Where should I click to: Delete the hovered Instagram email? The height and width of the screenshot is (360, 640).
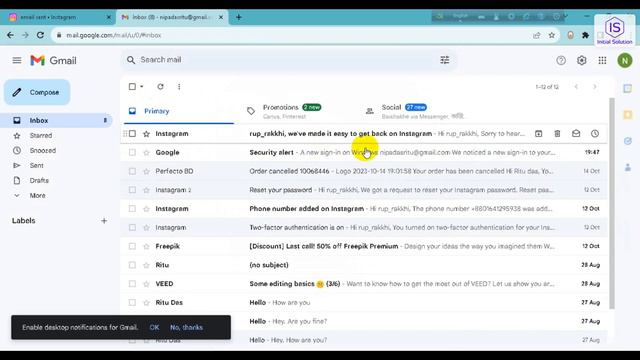coord(557,133)
